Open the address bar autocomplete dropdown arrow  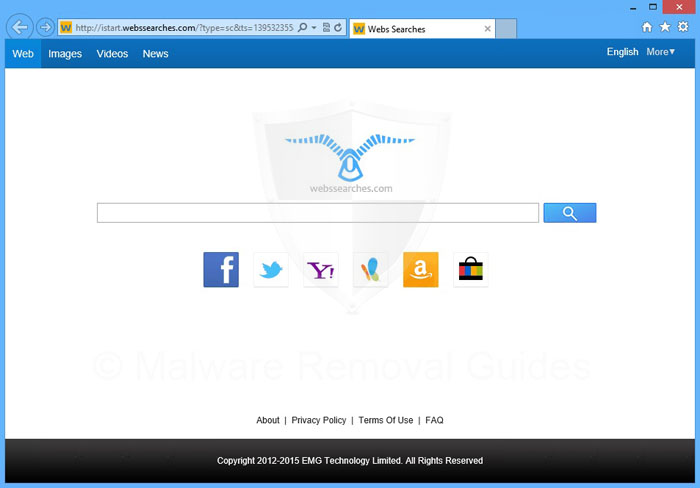[x=314, y=28]
